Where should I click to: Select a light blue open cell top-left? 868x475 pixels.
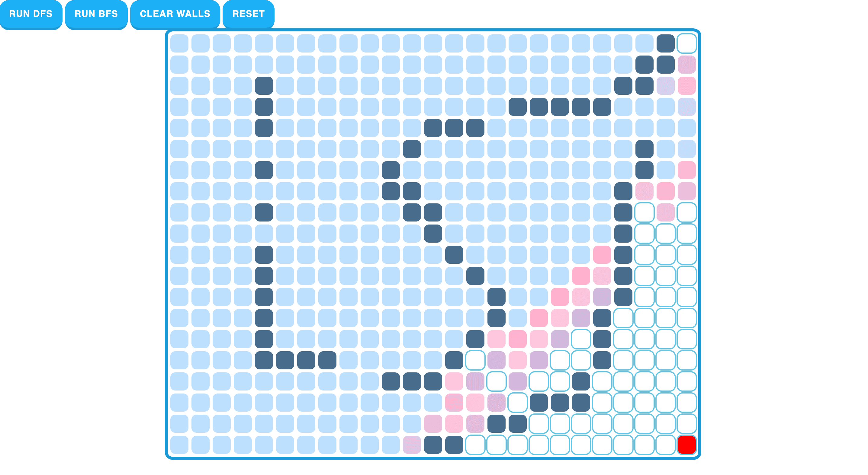pyautogui.click(x=182, y=46)
